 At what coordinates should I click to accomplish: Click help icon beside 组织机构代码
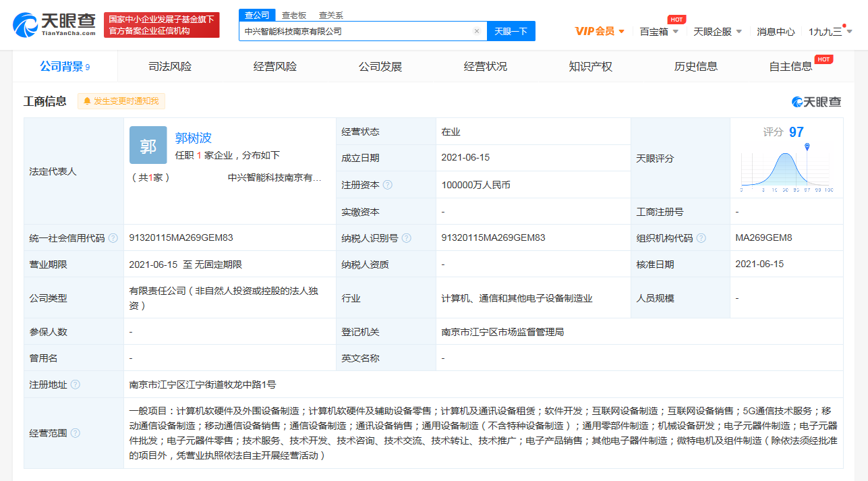[x=701, y=238]
